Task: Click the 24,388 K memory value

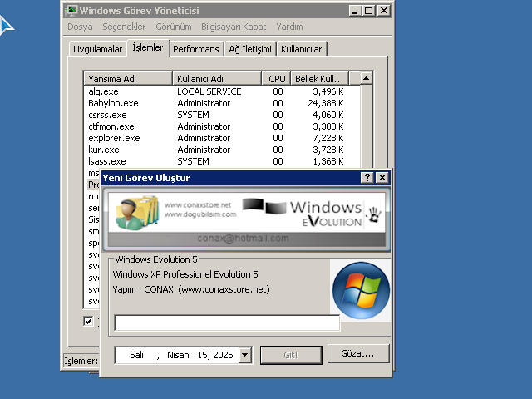Action: [x=326, y=103]
